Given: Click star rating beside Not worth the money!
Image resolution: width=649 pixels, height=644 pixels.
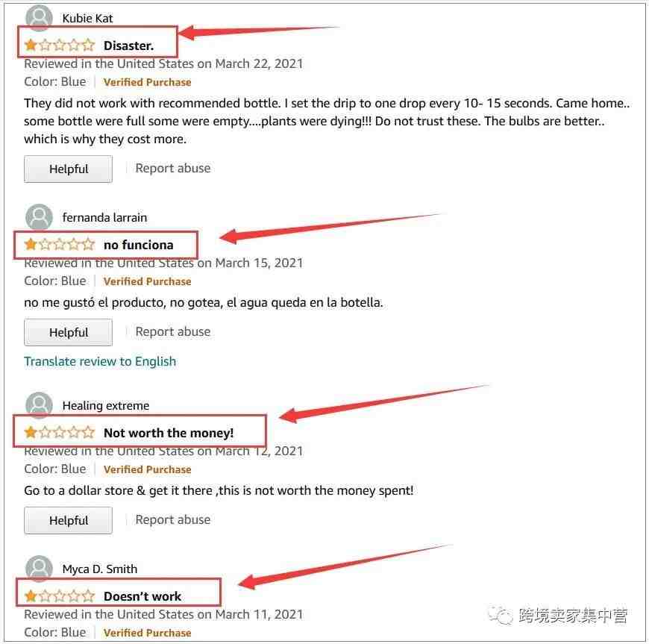Looking at the screenshot, I should click(x=60, y=432).
